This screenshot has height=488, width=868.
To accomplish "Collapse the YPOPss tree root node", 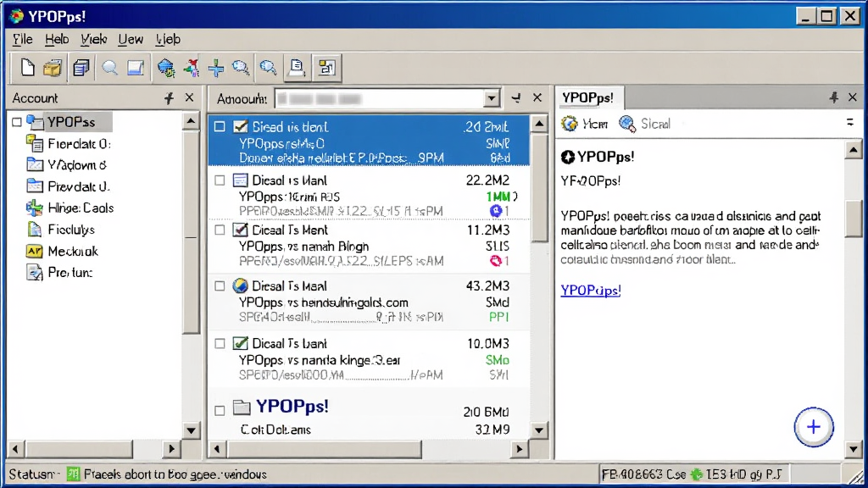I will click(x=17, y=122).
